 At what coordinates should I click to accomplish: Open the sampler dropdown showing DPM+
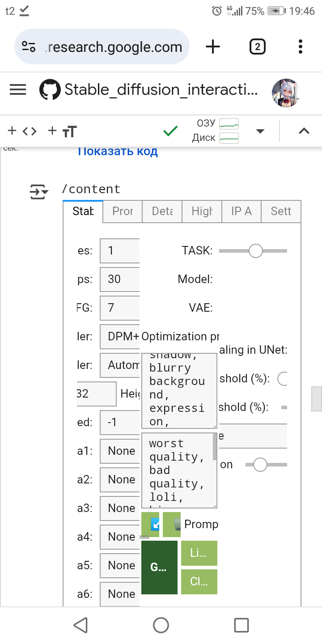pyautogui.click(x=120, y=336)
